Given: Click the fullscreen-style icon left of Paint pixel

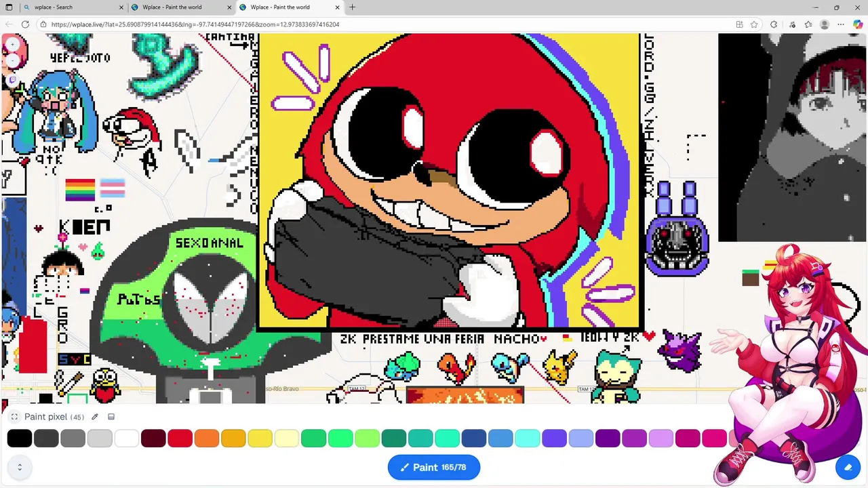Looking at the screenshot, I should 14,417.
